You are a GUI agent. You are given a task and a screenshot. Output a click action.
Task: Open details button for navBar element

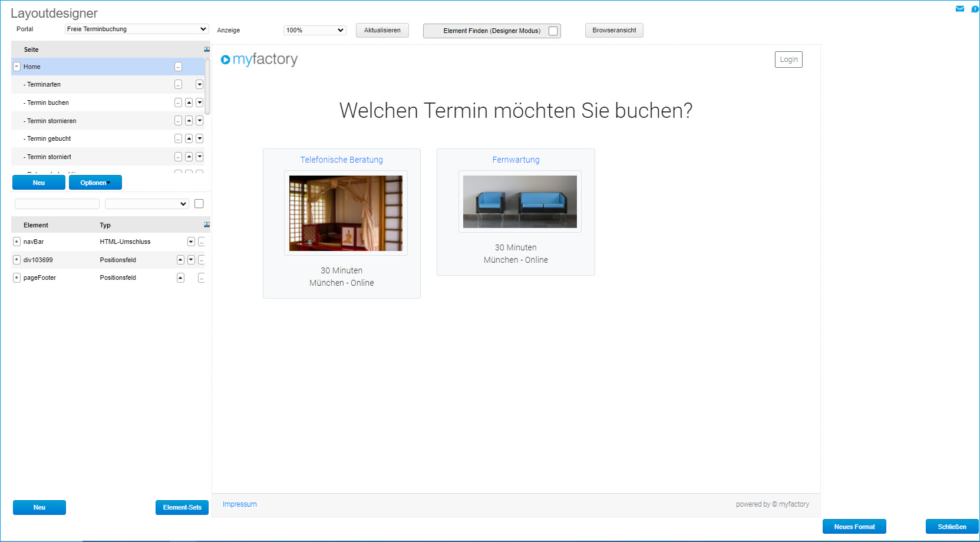[202, 242]
